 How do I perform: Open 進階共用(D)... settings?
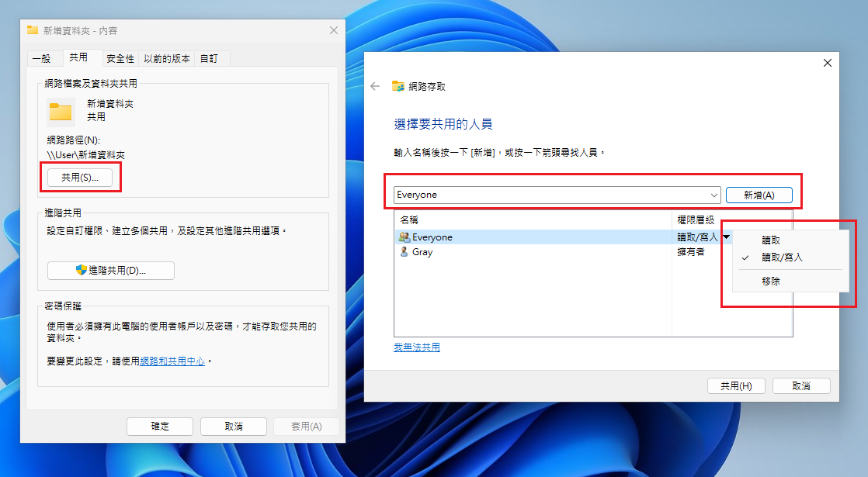pyautogui.click(x=111, y=270)
